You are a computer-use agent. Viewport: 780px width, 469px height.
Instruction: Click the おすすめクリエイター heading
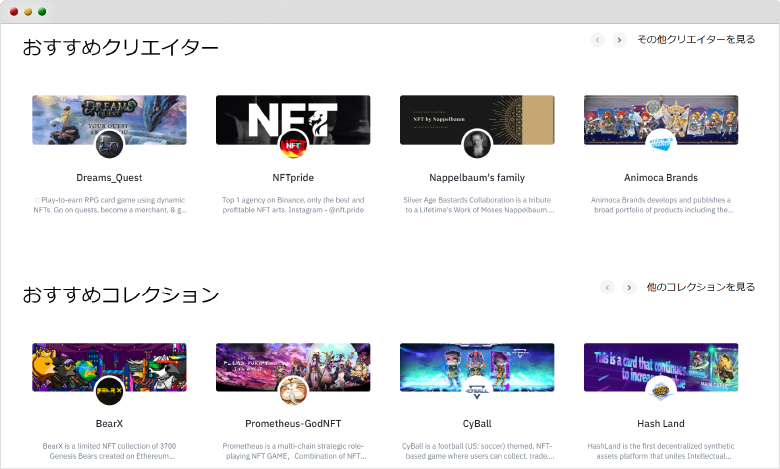(x=120, y=48)
